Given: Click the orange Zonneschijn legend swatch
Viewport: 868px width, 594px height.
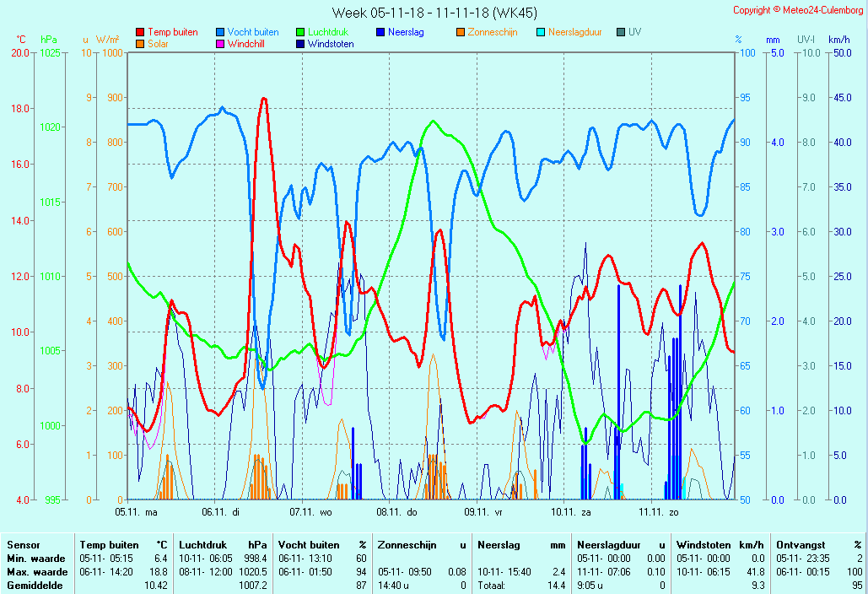Looking at the screenshot, I should 461,33.
